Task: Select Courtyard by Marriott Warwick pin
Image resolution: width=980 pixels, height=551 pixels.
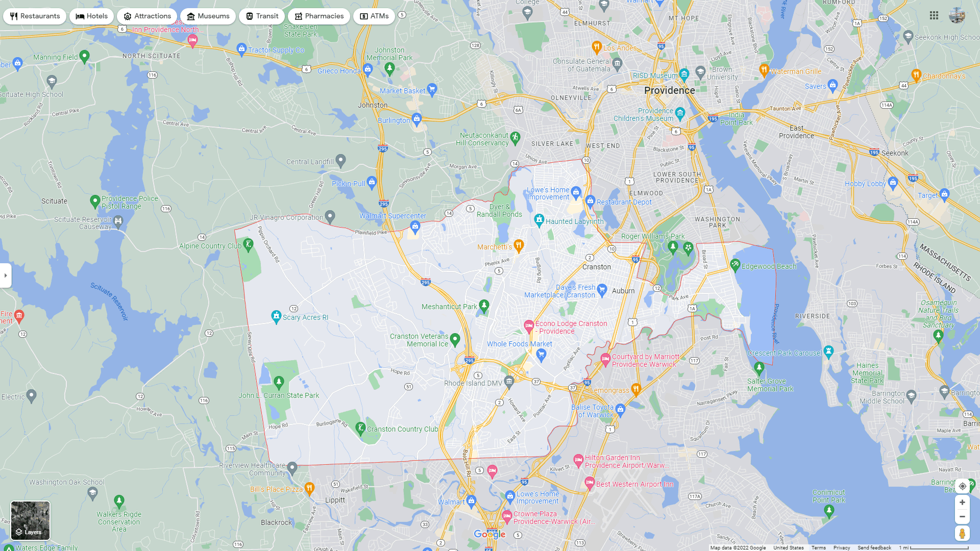Action: (x=605, y=359)
